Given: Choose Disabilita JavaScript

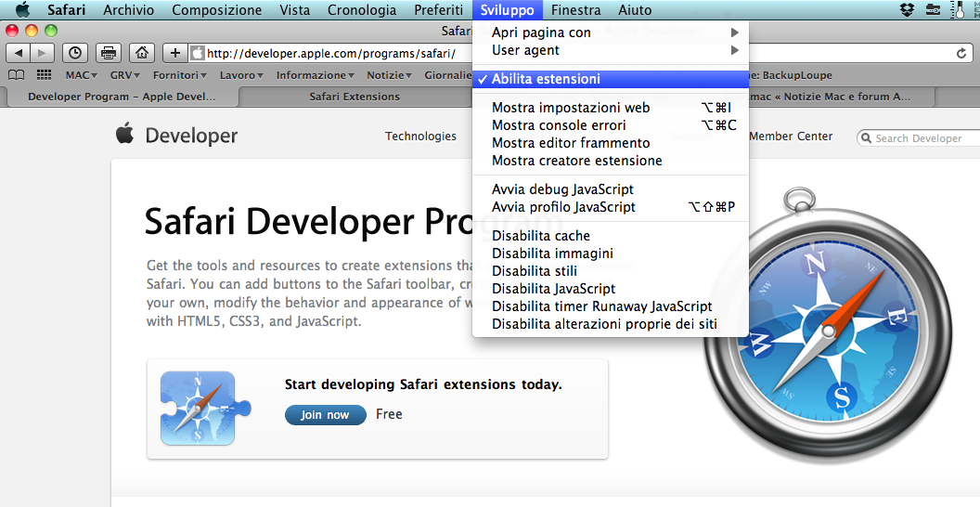Looking at the screenshot, I should pyautogui.click(x=611, y=288).
